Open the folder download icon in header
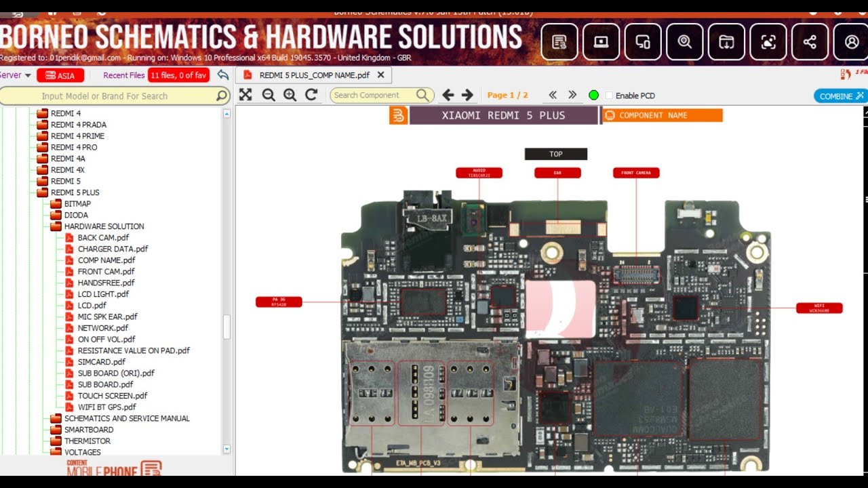This screenshot has height=488, width=868. click(x=726, y=42)
